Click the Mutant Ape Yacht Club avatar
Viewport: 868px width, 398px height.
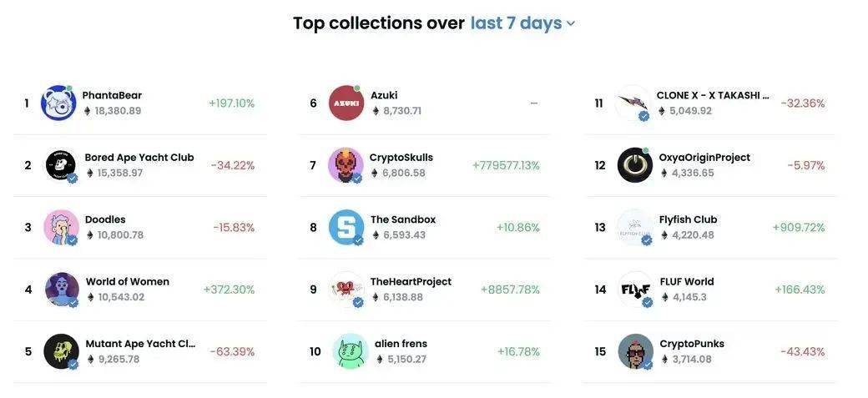point(61,351)
